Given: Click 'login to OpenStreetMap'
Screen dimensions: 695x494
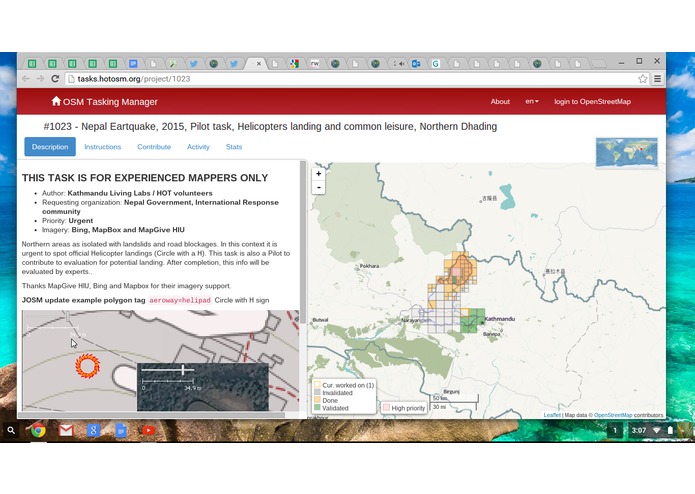Looking at the screenshot, I should 592,101.
